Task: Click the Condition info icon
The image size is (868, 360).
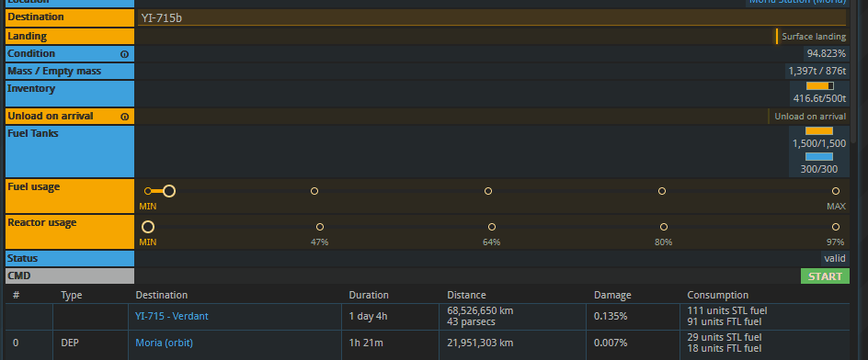Action: pos(124,54)
